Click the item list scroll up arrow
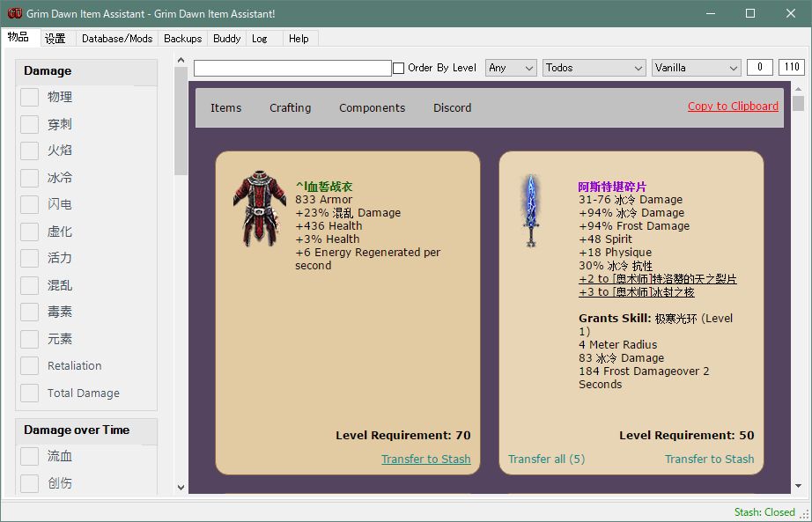Image resolution: width=812 pixels, height=522 pixels. tap(798, 89)
